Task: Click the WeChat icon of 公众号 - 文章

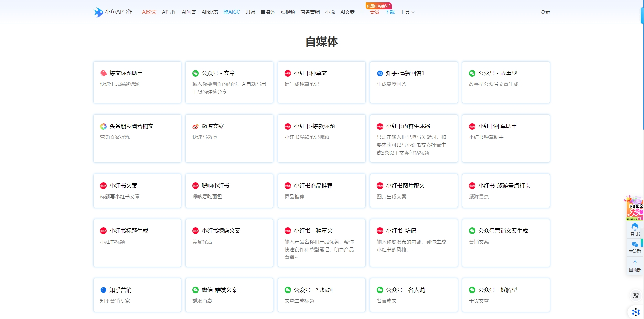Action: (195, 73)
